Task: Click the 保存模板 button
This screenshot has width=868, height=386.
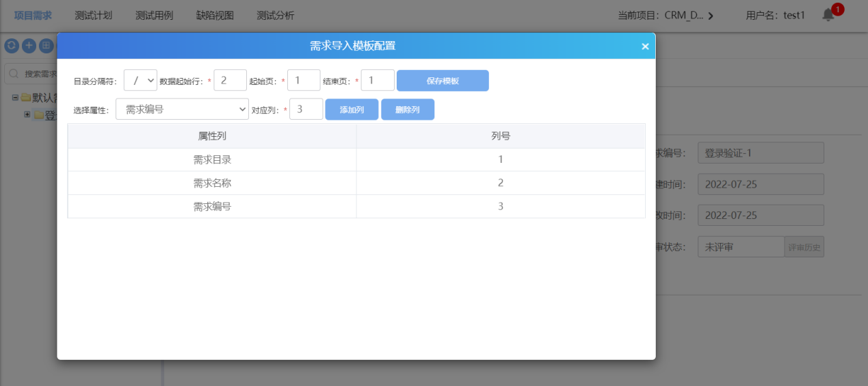Action: [x=443, y=80]
